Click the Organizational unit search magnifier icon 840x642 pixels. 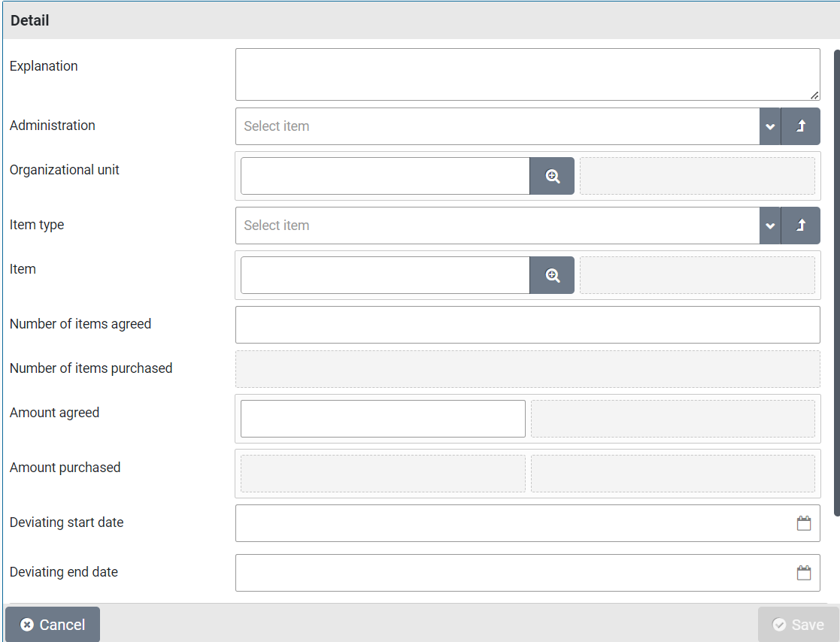tap(552, 176)
